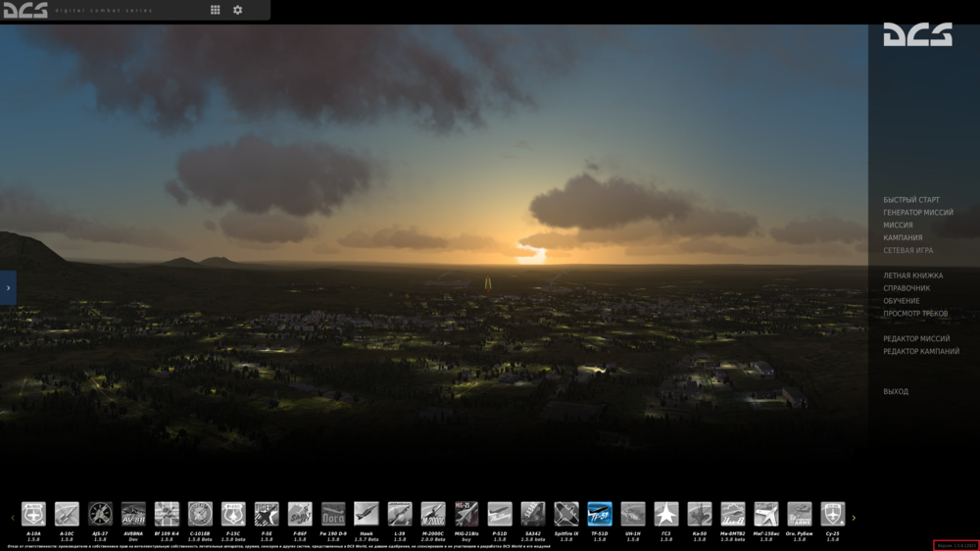The width and height of the screenshot is (980, 551).
Task: Select the A-10A module icon
Action: pos(33,514)
